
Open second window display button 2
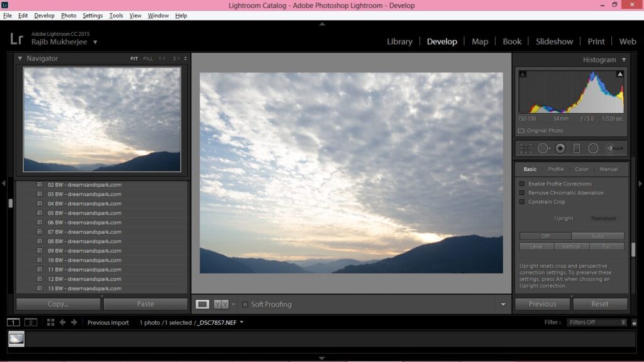(31, 322)
